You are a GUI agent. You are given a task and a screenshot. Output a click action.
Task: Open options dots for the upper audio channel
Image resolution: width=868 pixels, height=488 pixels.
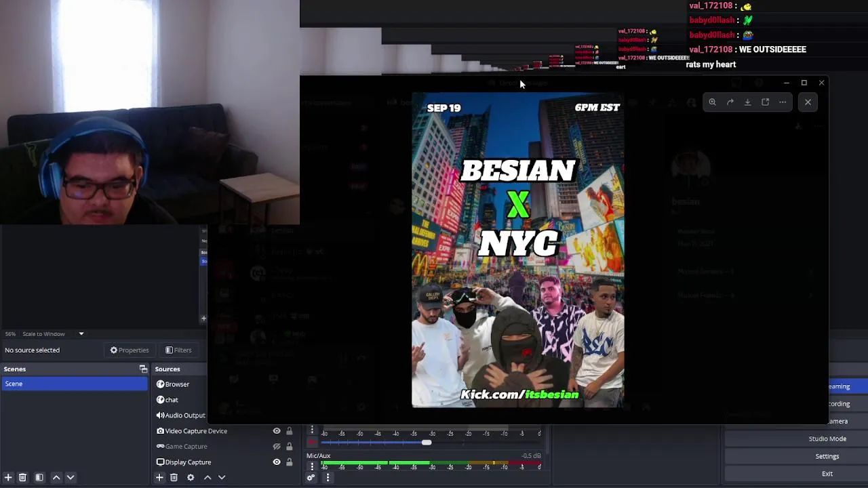click(x=312, y=430)
